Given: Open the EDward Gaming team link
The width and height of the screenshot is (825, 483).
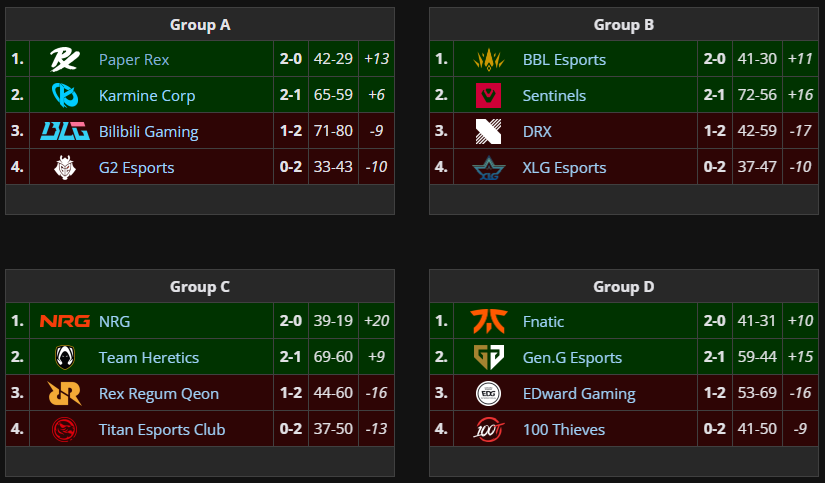Looking at the screenshot, I should coord(579,394).
